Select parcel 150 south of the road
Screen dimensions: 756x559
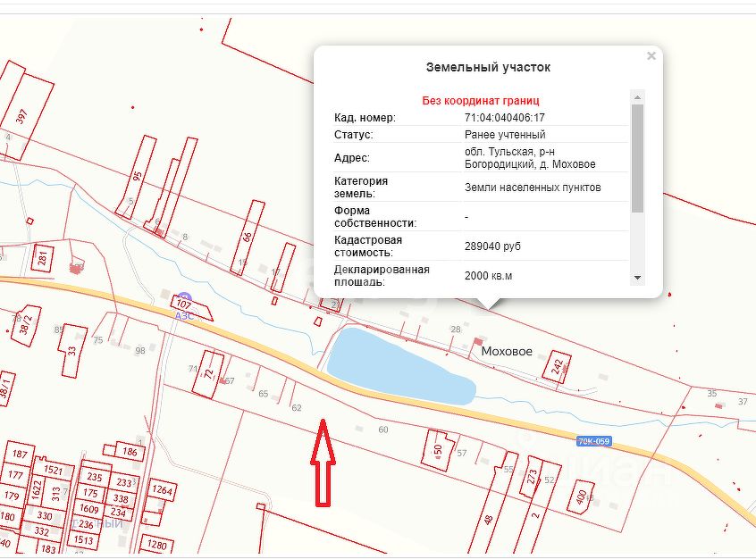coord(438,451)
